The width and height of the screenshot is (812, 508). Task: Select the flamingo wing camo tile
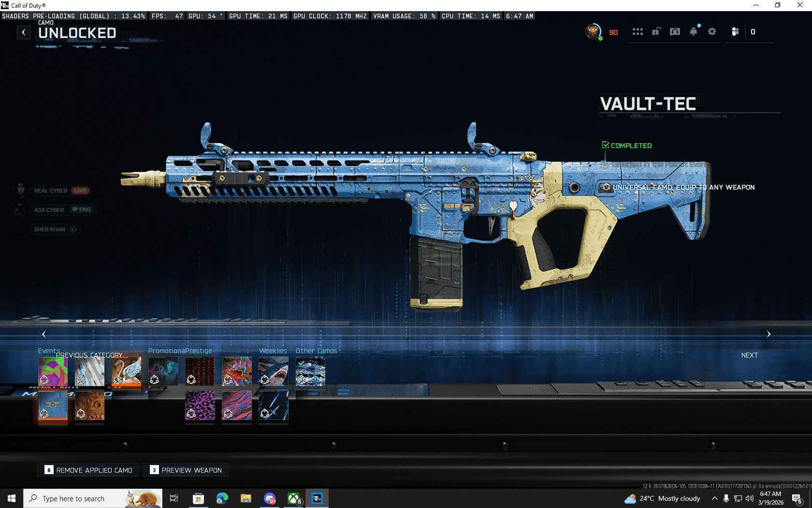(x=127, y=371)
